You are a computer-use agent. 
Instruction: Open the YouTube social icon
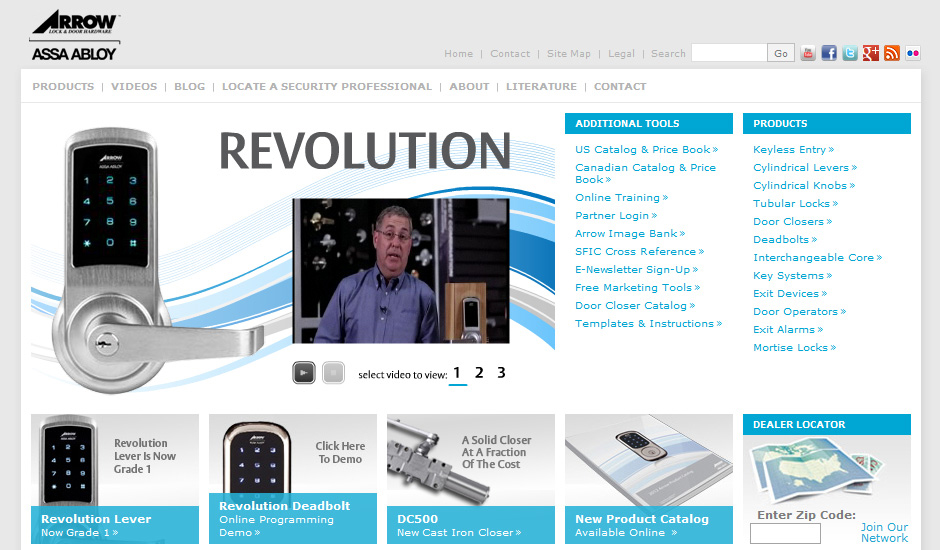808,53
